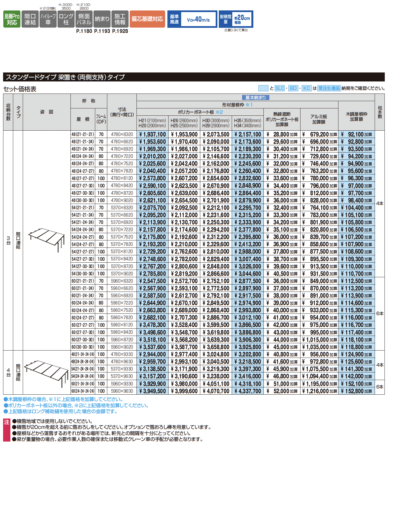
Task: Click the red 注 caution mark
Action: 6,430
